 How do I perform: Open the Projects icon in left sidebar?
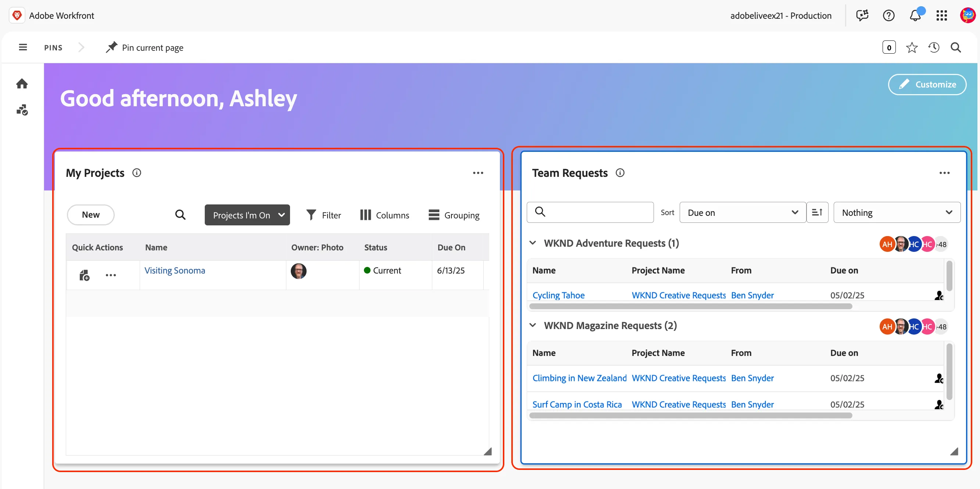(x=22, y=110)
